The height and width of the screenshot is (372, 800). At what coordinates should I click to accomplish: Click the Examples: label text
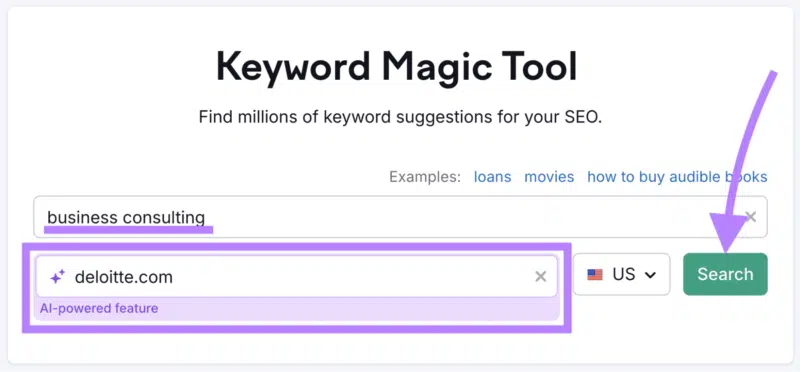[x=424, y=177]
